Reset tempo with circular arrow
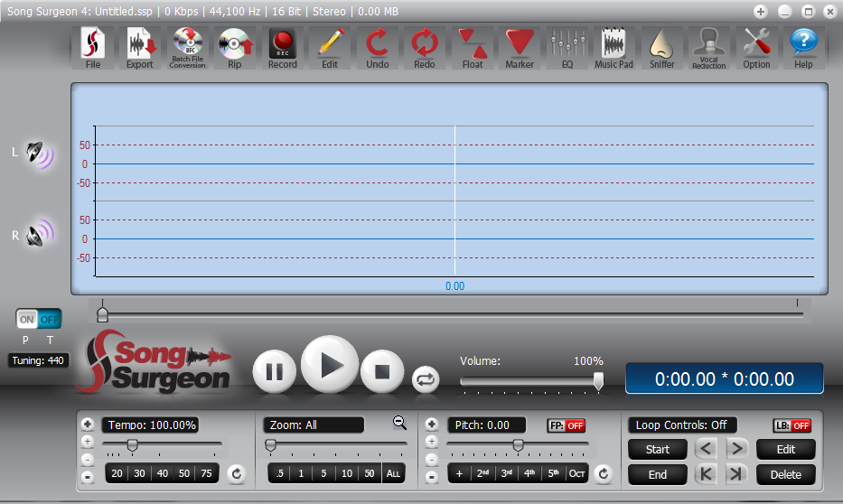The image size is (843, 504). [236, 473]
